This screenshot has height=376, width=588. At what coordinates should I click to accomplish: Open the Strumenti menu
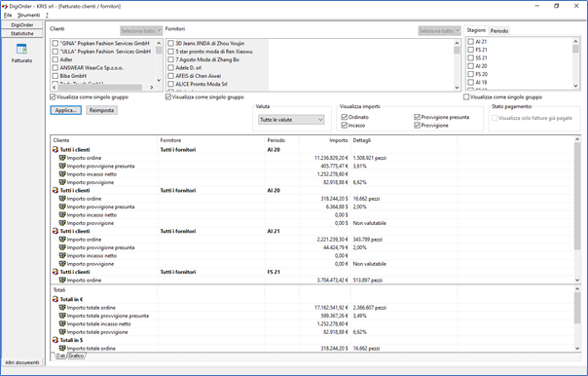(x=28, y=15)
